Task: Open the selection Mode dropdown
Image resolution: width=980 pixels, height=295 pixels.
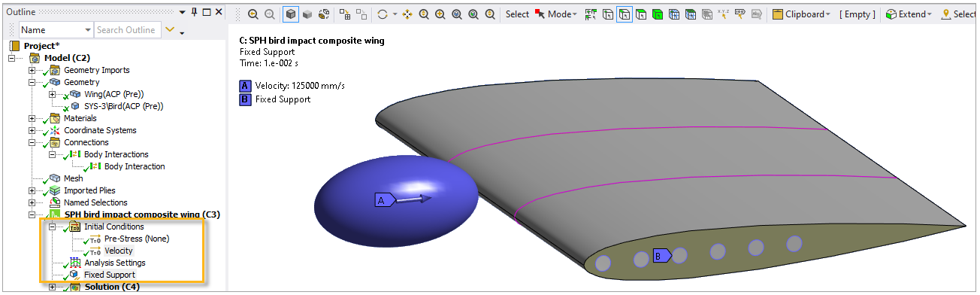Action: (x=556, y=14)
